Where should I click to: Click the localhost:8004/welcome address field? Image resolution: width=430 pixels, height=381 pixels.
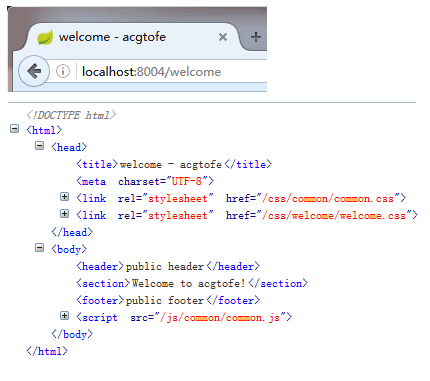(x=151, y=72)
